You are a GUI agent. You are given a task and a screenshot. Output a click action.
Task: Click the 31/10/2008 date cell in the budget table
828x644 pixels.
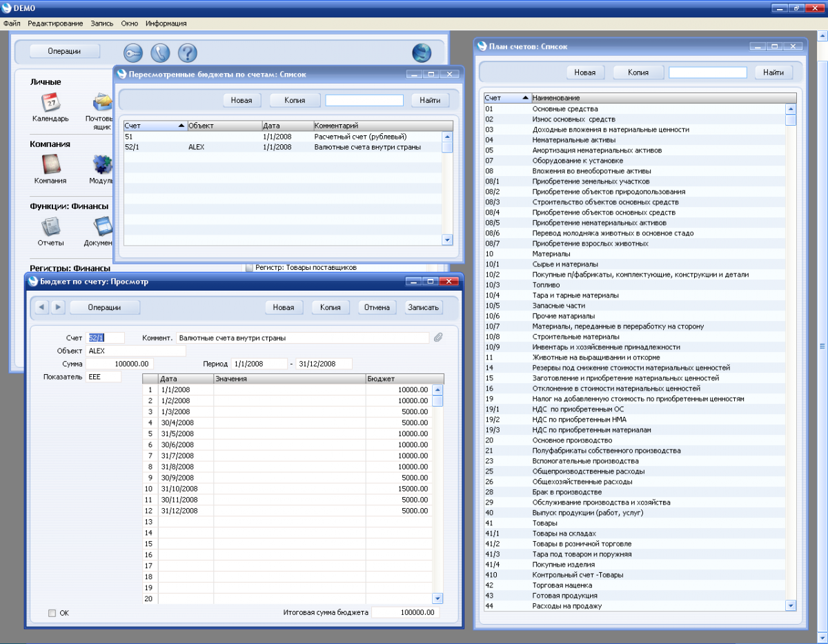(186, 488)
